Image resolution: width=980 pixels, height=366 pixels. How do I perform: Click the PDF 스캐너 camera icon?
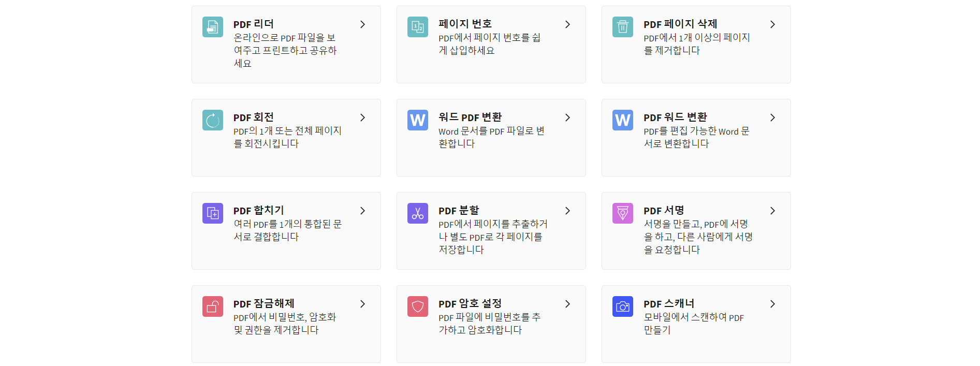click(623, 306)
